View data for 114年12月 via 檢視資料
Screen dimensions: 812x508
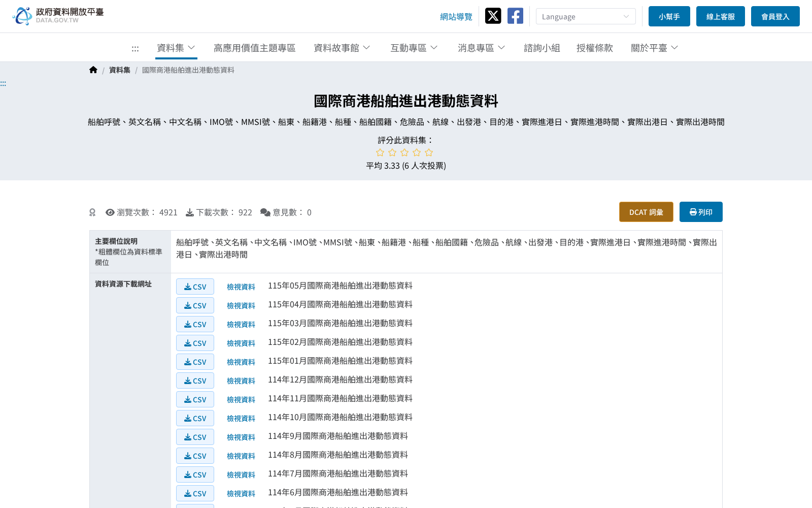[x=241, y=381]
